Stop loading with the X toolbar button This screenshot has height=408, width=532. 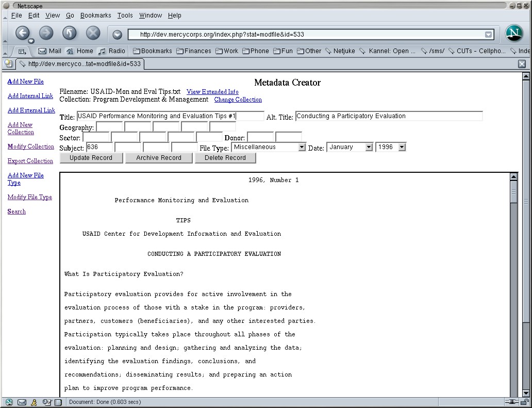[93, 33]
